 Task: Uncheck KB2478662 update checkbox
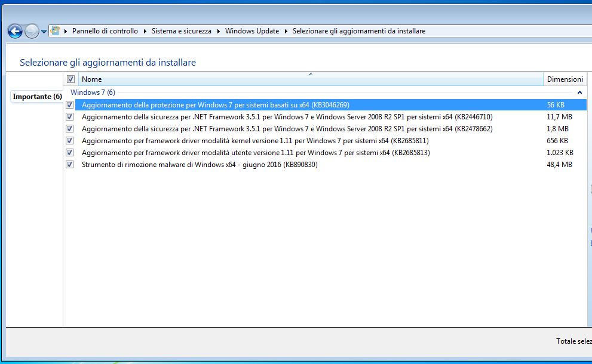69,129
